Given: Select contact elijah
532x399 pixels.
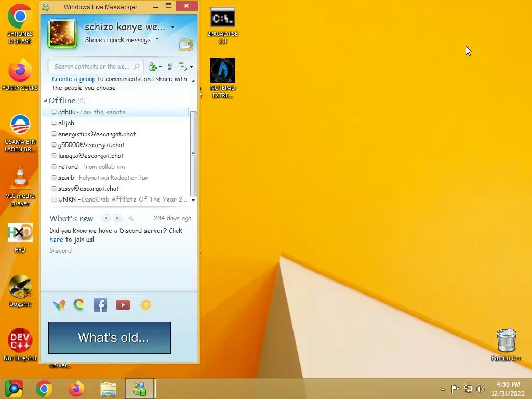Looking at the screenshot, I should [115, 123].
